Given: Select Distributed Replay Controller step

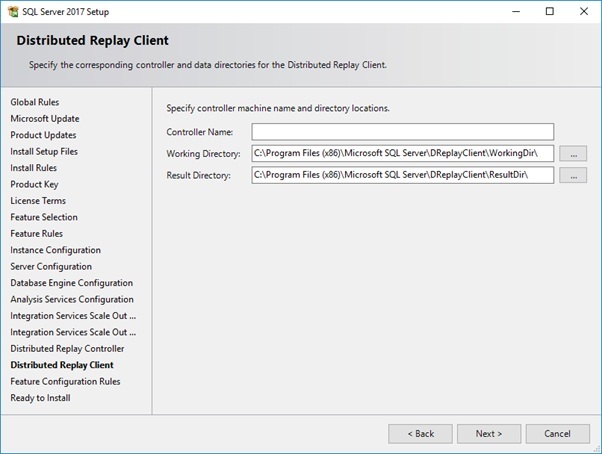Looking at the screenshot, I should tap(67, 348).
